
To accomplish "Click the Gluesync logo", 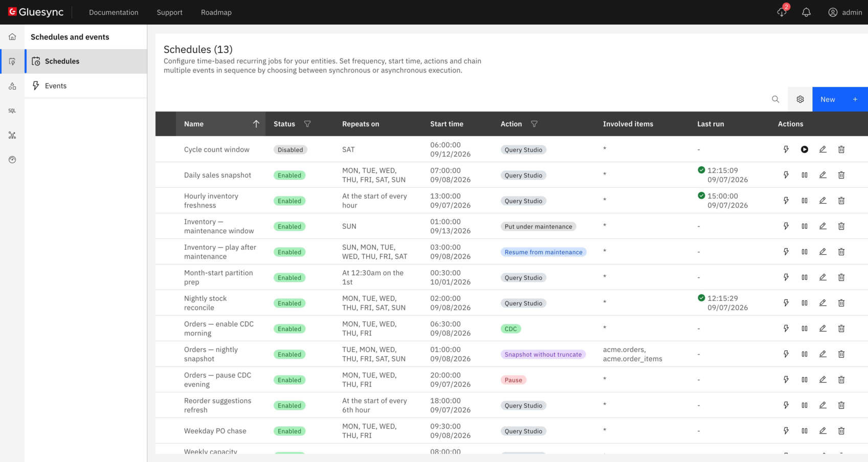I will (36, 12).
